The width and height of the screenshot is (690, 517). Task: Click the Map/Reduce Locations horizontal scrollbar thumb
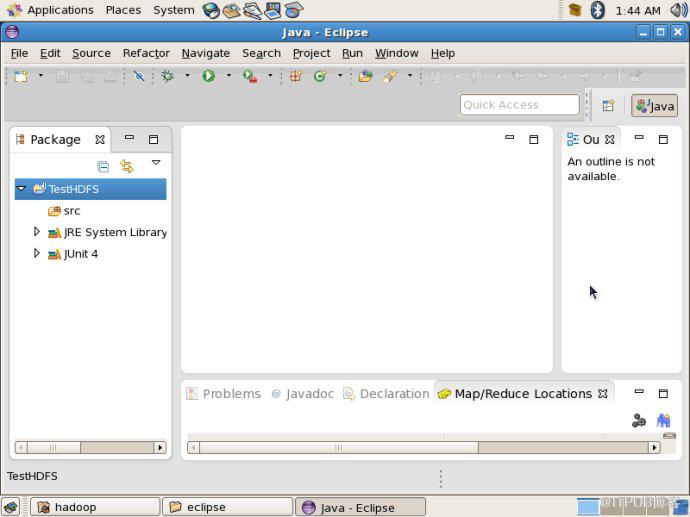pyautogui.click(x=338, y=447)
